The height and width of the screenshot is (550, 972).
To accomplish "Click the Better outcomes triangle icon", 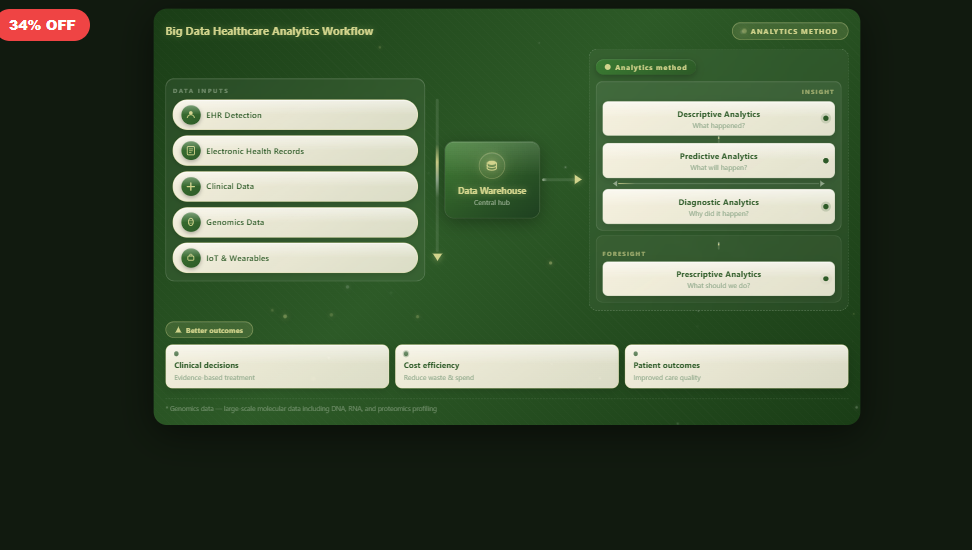I will pyautogui.click(x=179, y=330).
